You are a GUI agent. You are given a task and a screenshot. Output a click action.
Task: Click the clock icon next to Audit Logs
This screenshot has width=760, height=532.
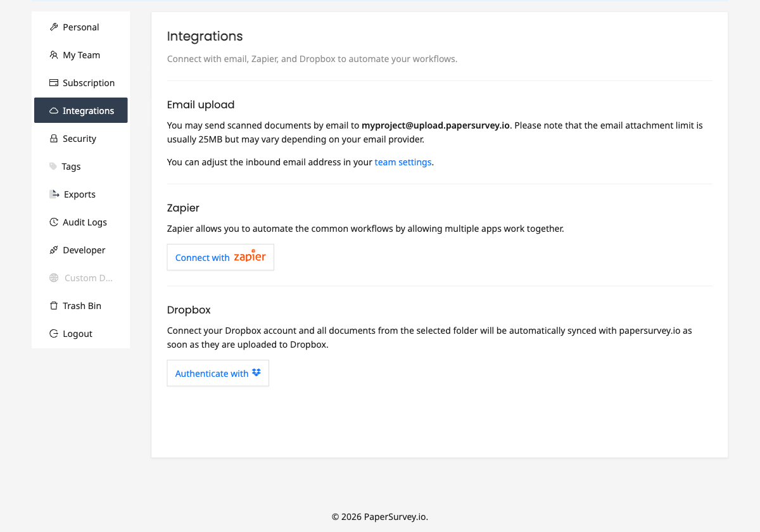coord(53,222)
